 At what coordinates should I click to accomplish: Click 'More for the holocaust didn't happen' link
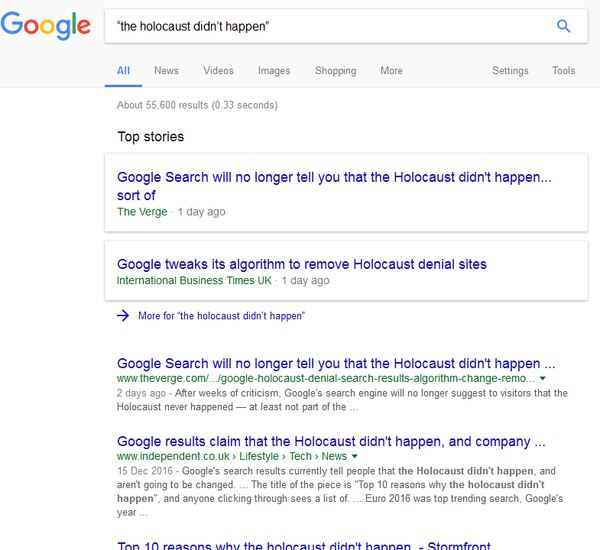[221, 315]
